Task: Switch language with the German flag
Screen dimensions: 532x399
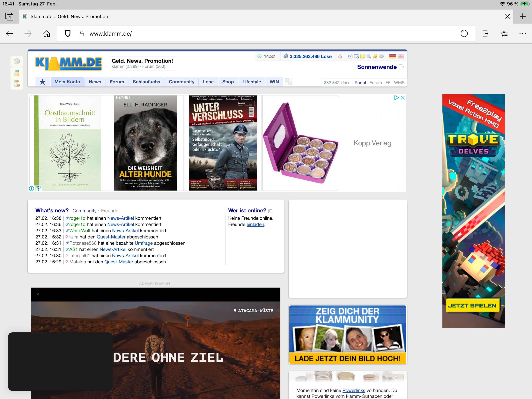Action: tap(393, 56)
